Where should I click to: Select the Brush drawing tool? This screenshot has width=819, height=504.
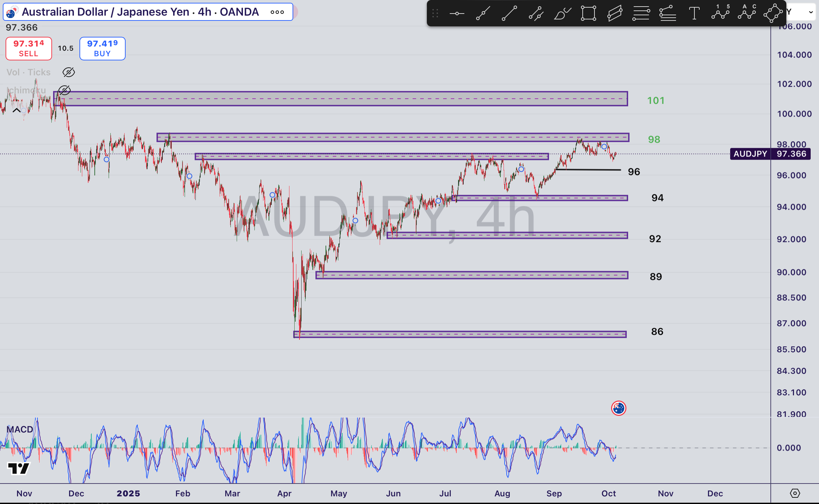562,12
